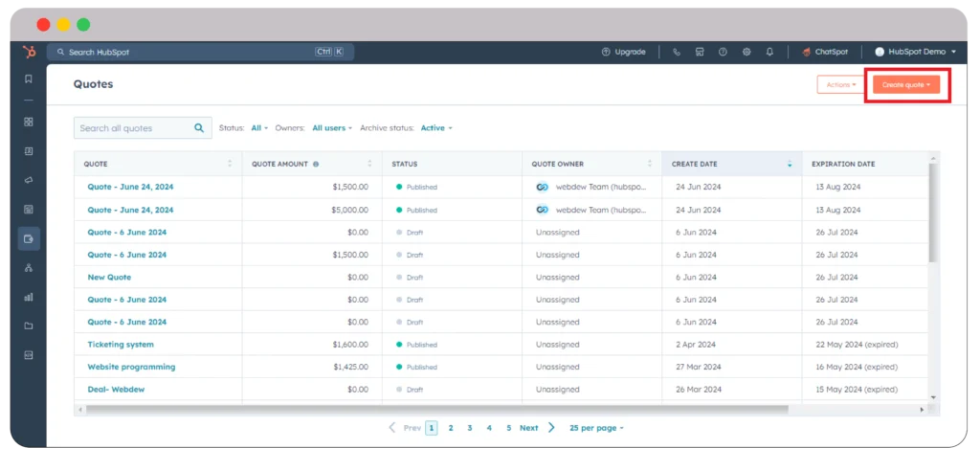Screen dimensions: 980x471
Task: Open the Archive status 'Active' dropdown
Action: (x=435, y=128)
